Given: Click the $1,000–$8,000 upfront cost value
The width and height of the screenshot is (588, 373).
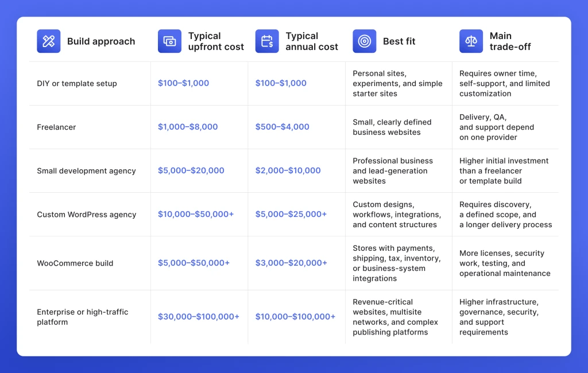Looking at the screenshot, I should [x=188, y=127].
